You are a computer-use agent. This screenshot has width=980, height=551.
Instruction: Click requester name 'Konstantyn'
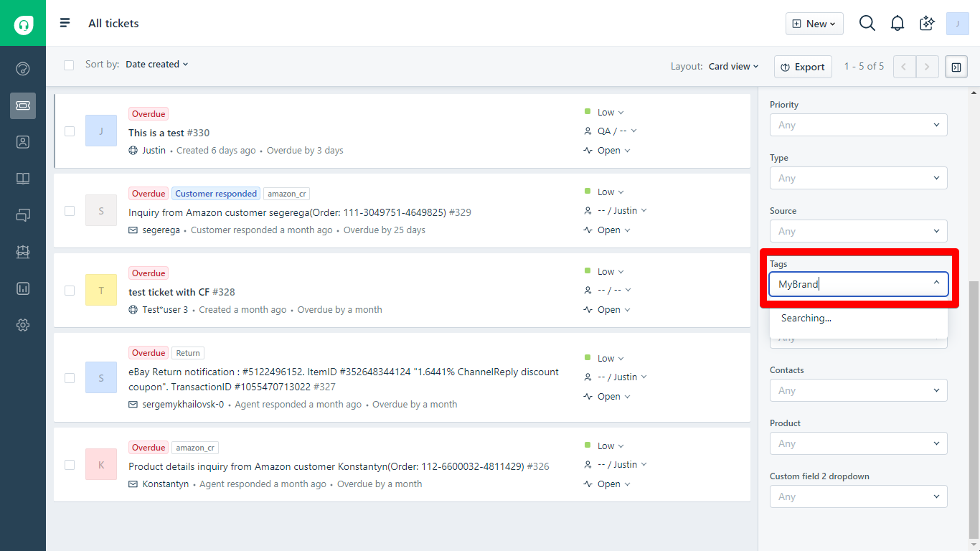[x=165, y=484]
